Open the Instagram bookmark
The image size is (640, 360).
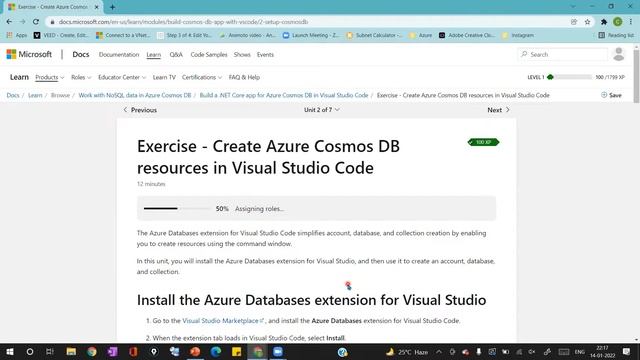[518, 36]
